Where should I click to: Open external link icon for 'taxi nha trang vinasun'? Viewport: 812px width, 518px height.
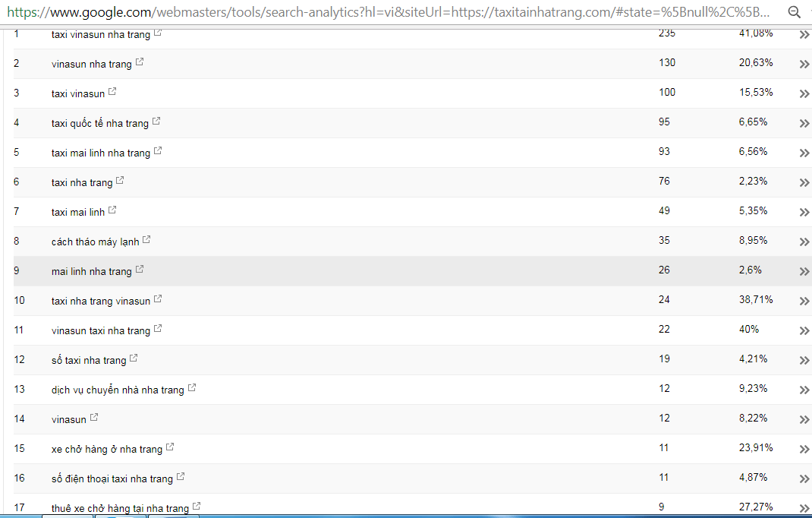pos(158,298)
